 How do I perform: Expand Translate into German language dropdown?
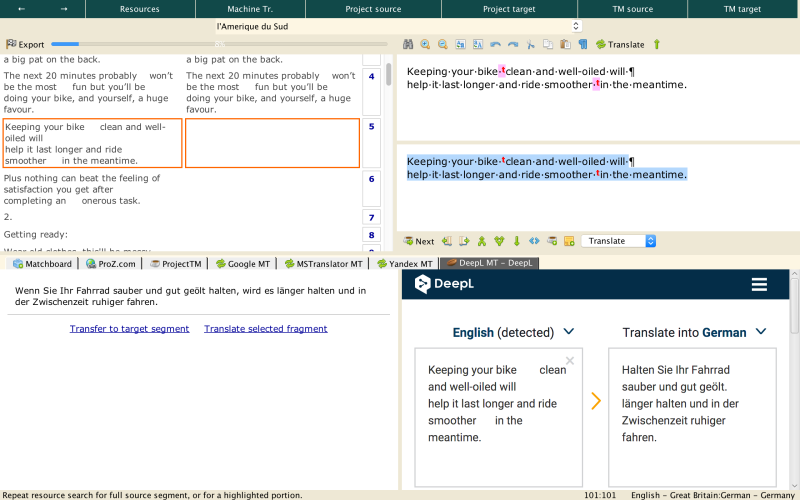pyautogui.click(x=694, y=333)
